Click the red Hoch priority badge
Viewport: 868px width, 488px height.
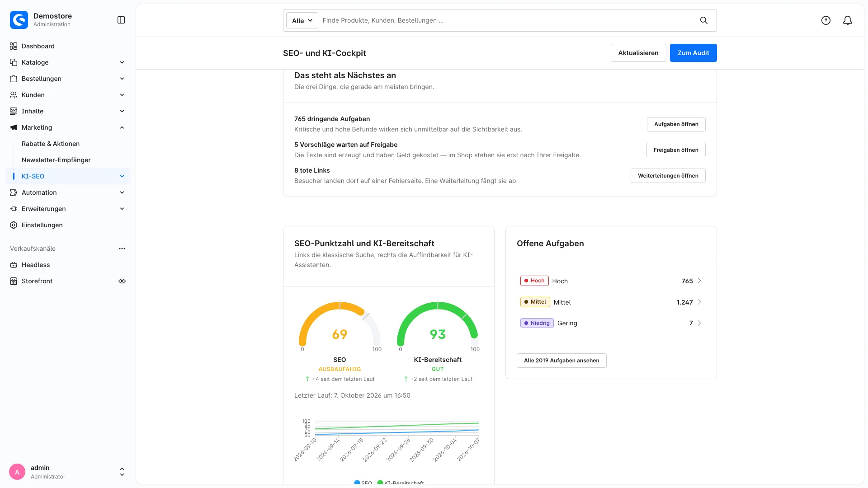point(534,281)
